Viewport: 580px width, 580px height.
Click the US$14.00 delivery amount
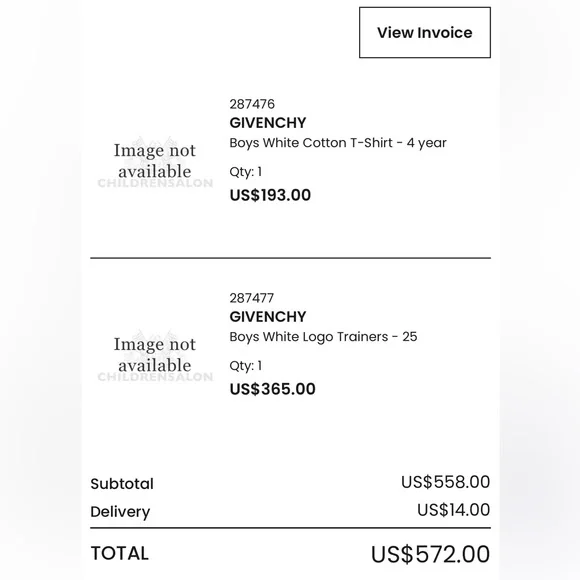(x=453, y=510)
